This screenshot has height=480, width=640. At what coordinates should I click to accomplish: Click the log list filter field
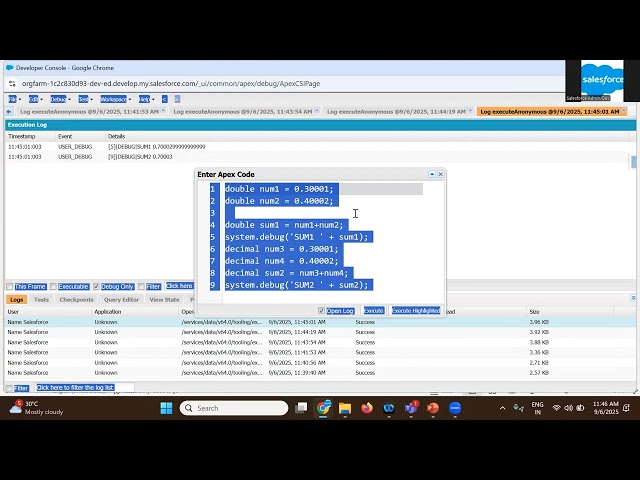coord(84,387)
